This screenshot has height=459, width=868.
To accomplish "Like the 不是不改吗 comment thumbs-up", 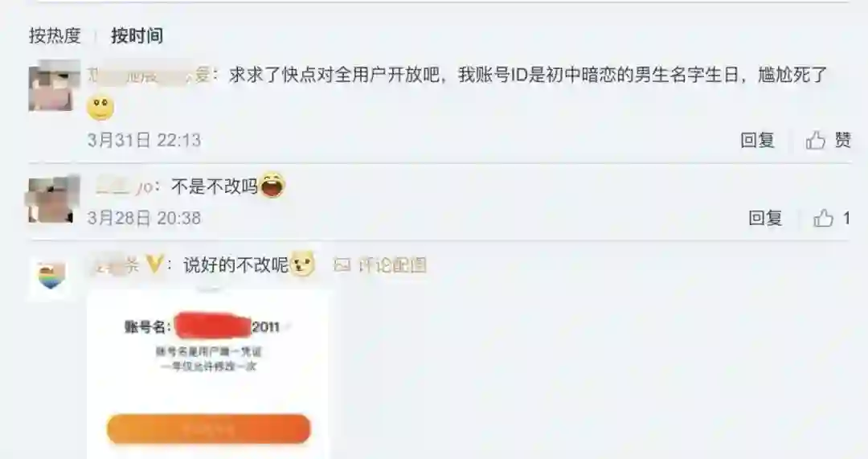I will [x=823, y=218].
